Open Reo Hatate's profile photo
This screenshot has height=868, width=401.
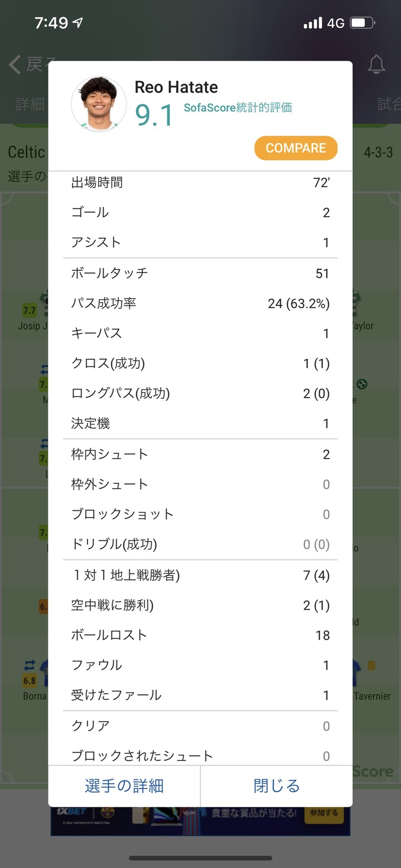[99, 104]
